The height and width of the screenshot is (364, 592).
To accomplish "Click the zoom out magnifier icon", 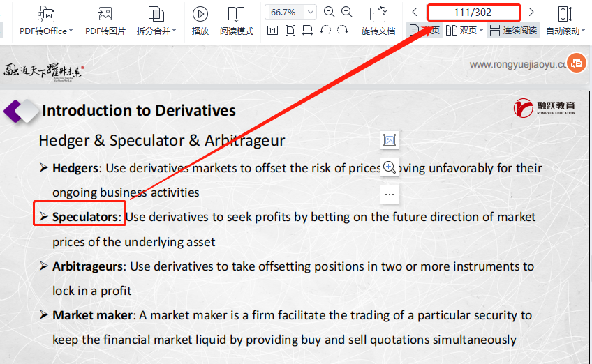I will [330, 12].
